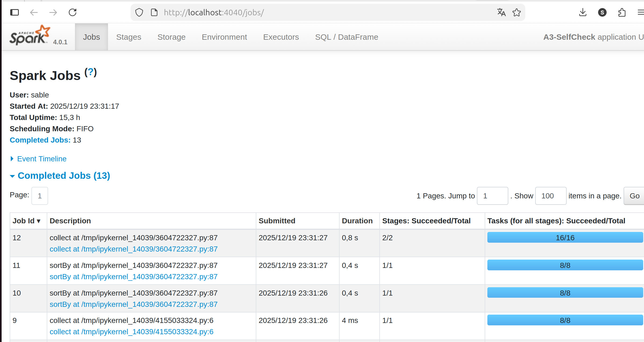Open the translate page icon

(x=501, y=12)
